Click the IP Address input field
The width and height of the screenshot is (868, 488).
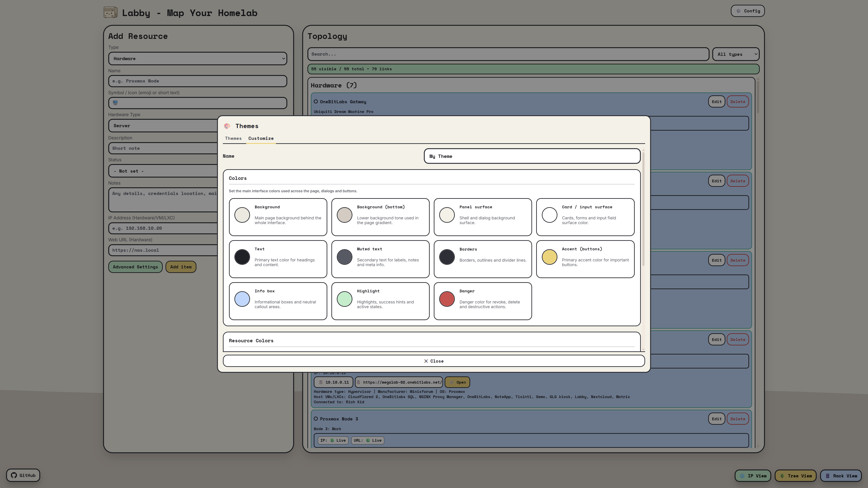click(x=163, y=228)
